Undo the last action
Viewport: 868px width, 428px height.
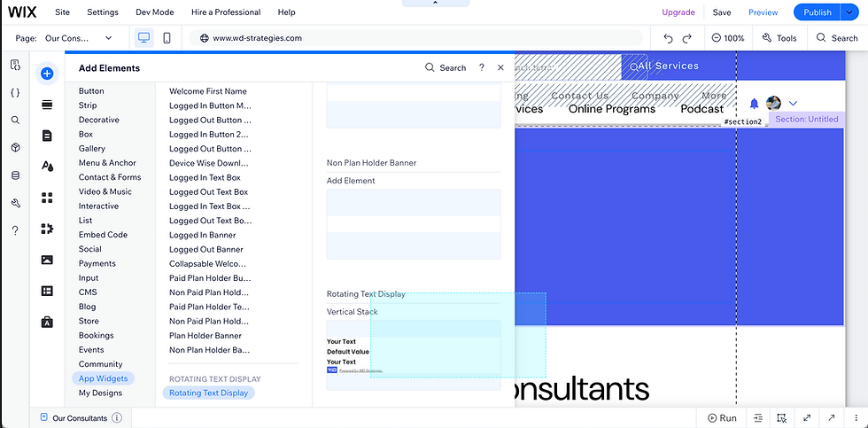point(668,38)
